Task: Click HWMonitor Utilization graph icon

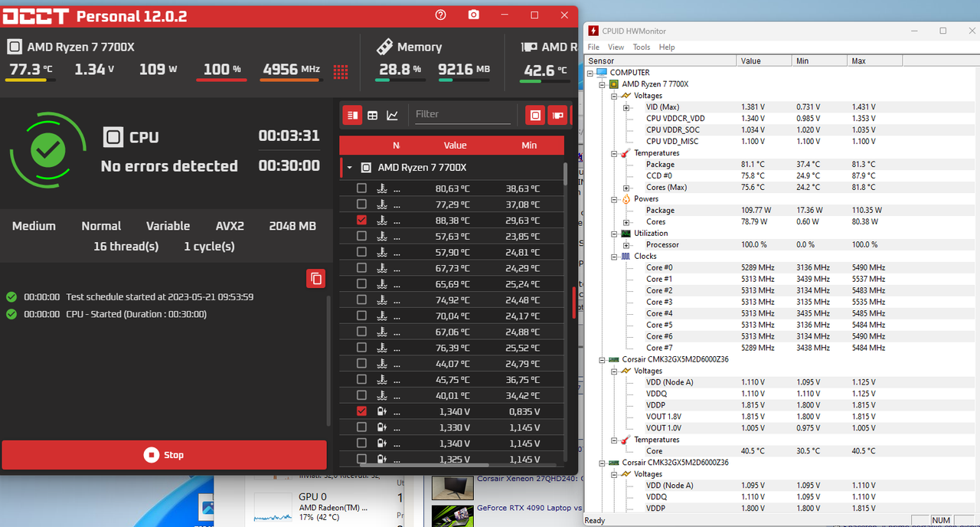Action: pos(626,234)
